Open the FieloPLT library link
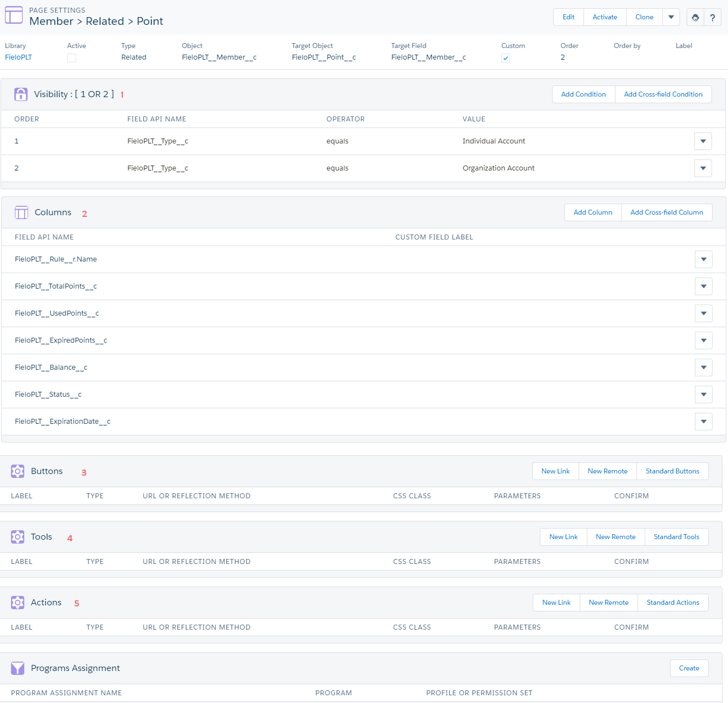The width and height of the screenshot is (728, 703). (x=18, y=57)
